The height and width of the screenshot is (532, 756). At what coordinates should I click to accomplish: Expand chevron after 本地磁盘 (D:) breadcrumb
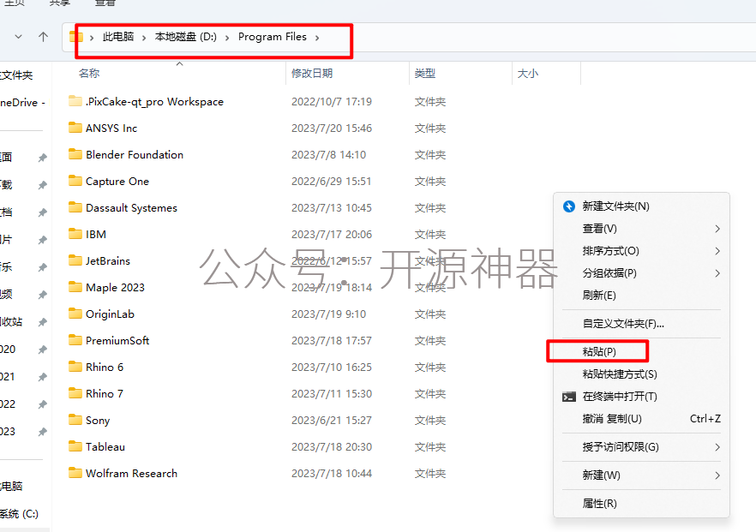click(226, 38)
